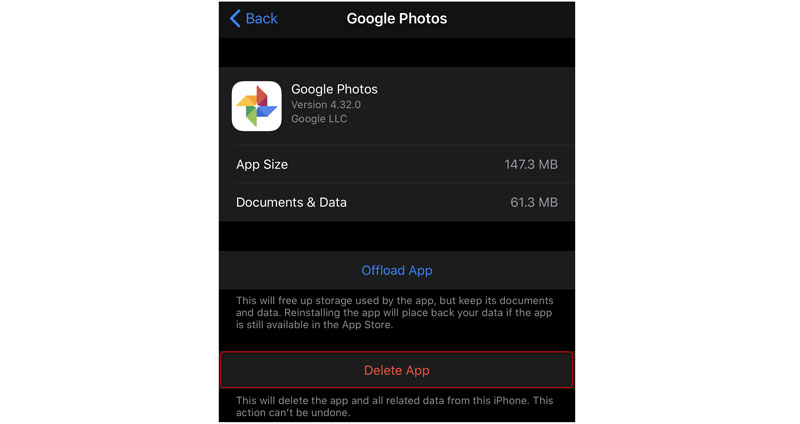Tap the blue back chevron arrow
Viewport: 800px width, 424px height.
tap(235, 18)
